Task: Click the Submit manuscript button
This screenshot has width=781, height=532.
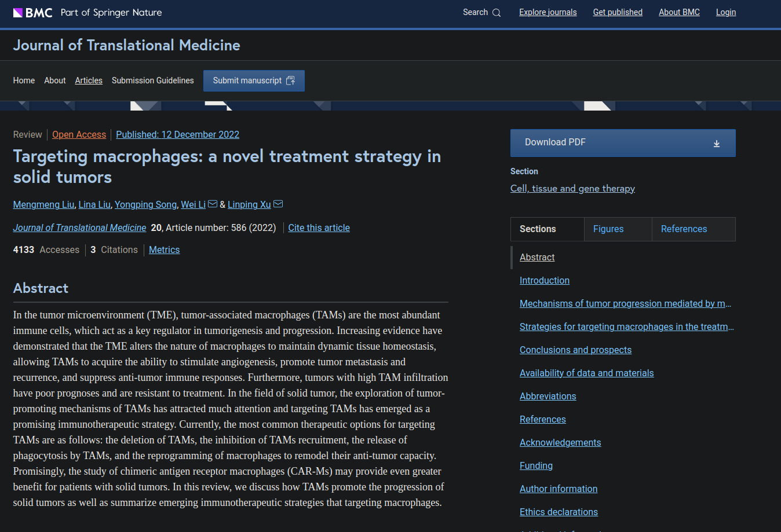Action: coord(254,80)
